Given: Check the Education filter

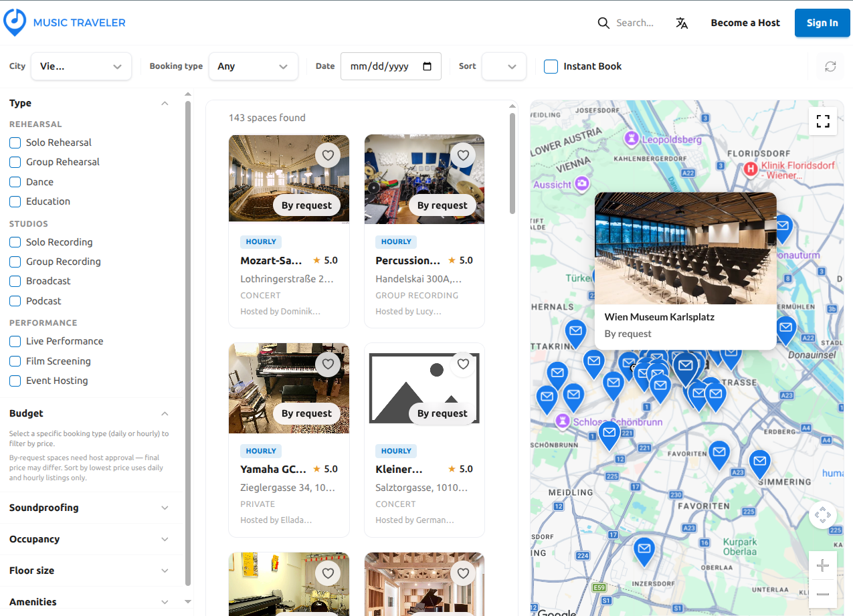Looking at the screenshot, I should point(15,201).
